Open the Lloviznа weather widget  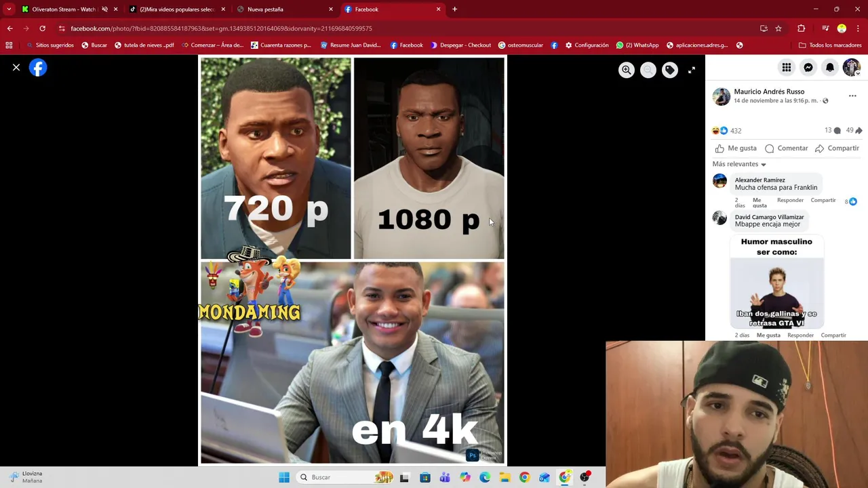27,477
